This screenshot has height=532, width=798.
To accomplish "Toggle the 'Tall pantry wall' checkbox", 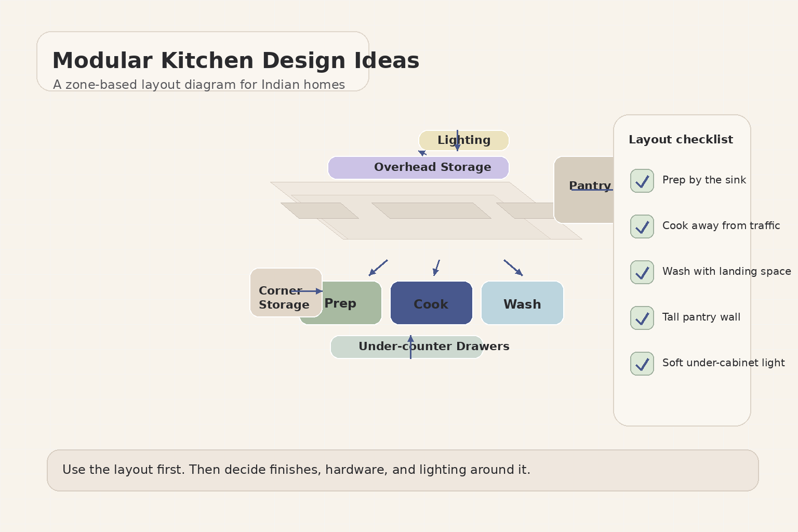I will [x=642, y=318].
